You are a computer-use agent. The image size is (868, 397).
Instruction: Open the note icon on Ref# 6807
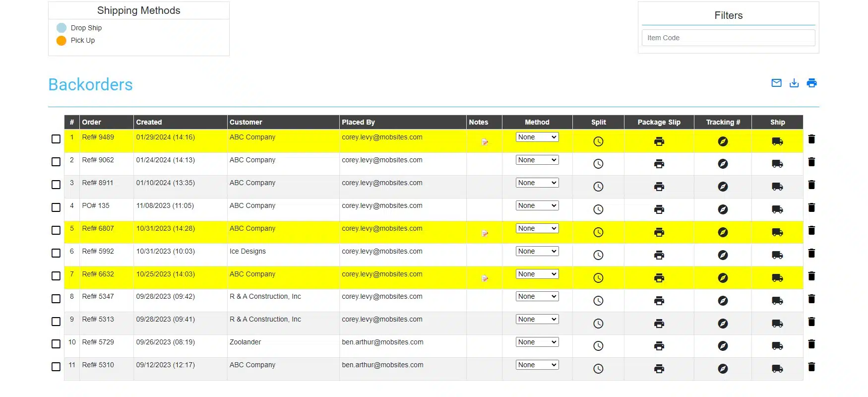tap(485, 233)
